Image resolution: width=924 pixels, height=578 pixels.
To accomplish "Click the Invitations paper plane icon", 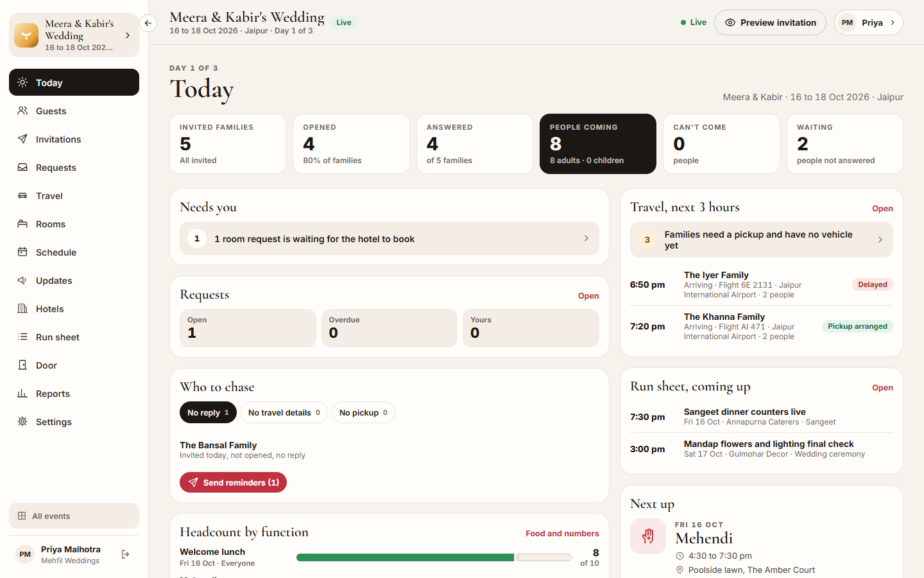I will click(x=22, y=139).
